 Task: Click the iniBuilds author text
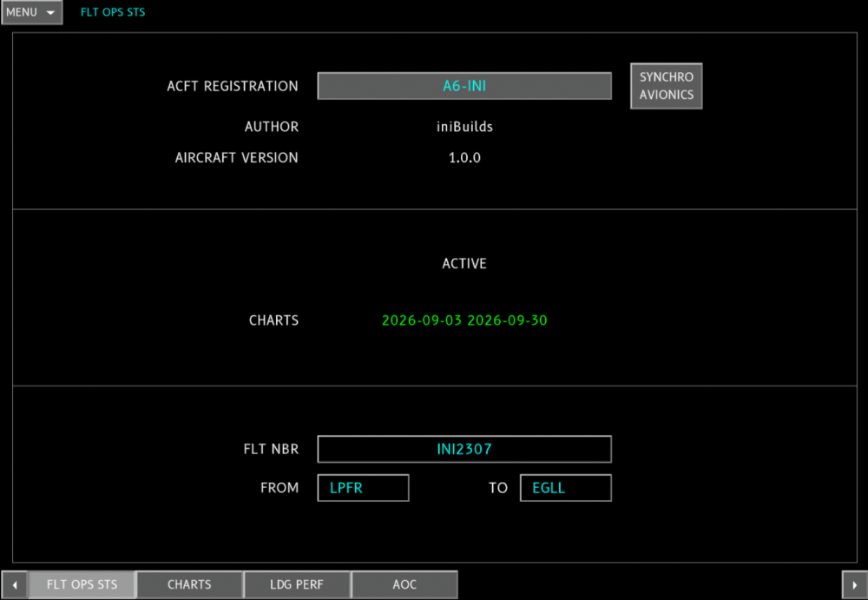click(464, 127)
